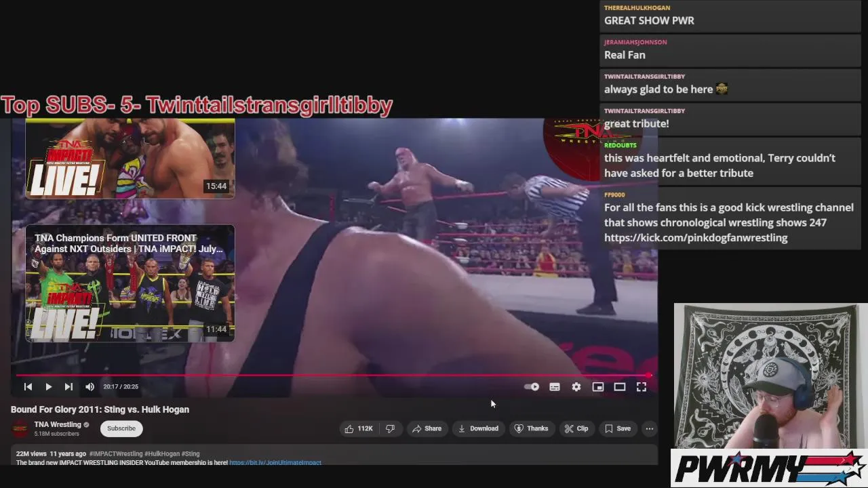Image resolution: width=868 pixels, height=488 pixels.
Task: Click the #Sting hashtag
Action: (x=191, y=453)
